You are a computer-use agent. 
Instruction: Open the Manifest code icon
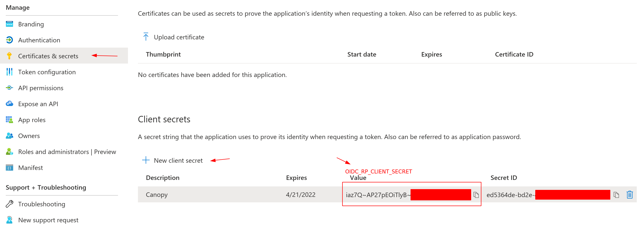(9, 167)
